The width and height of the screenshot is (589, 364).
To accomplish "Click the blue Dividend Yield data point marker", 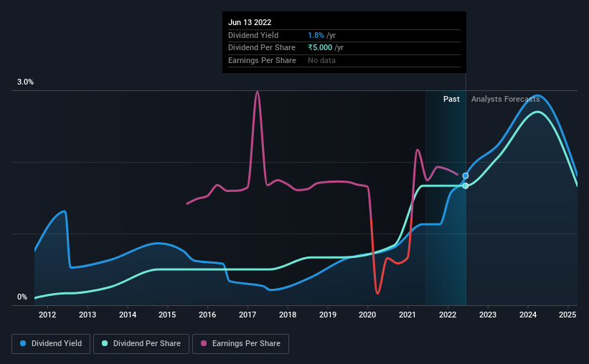I will [x=466, y=176].
